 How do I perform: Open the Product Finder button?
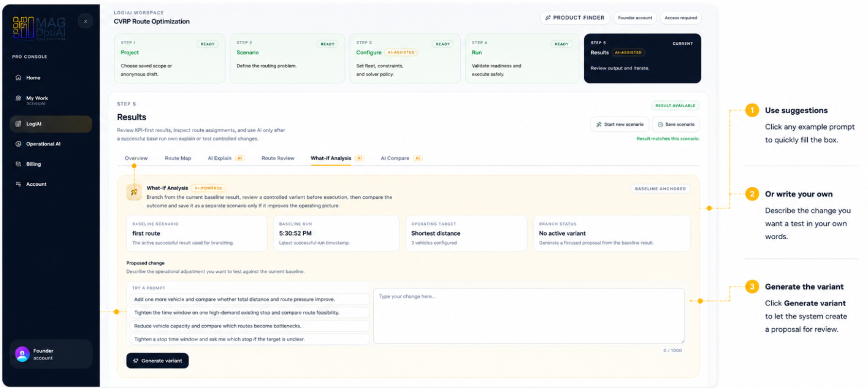click(575, 18)
